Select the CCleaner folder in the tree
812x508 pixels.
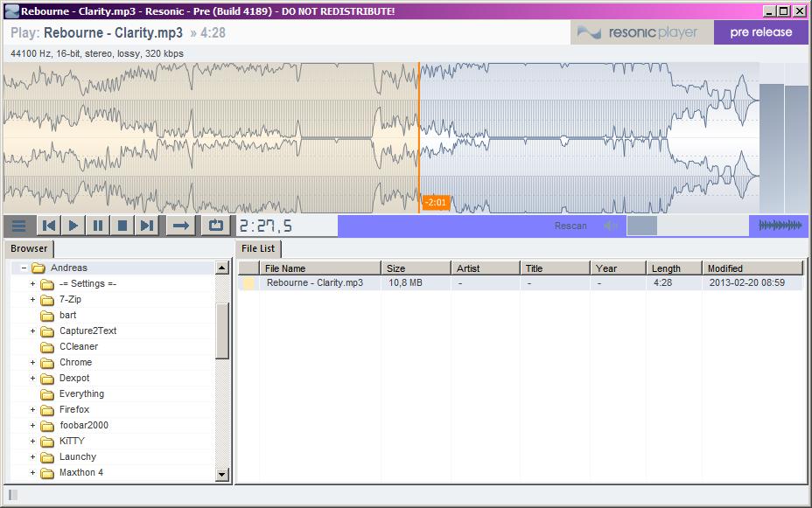pyautogui.click(x=78, y=346)
